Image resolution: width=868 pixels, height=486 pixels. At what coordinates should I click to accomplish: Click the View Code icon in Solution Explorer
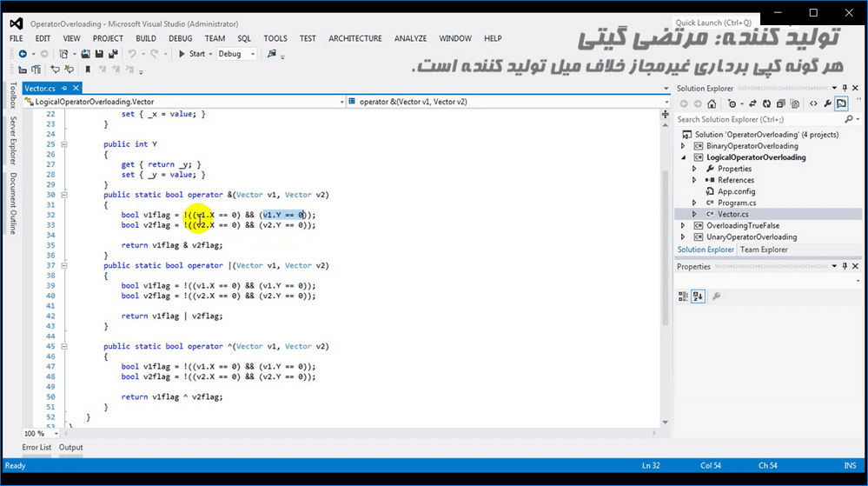(813, 103)
